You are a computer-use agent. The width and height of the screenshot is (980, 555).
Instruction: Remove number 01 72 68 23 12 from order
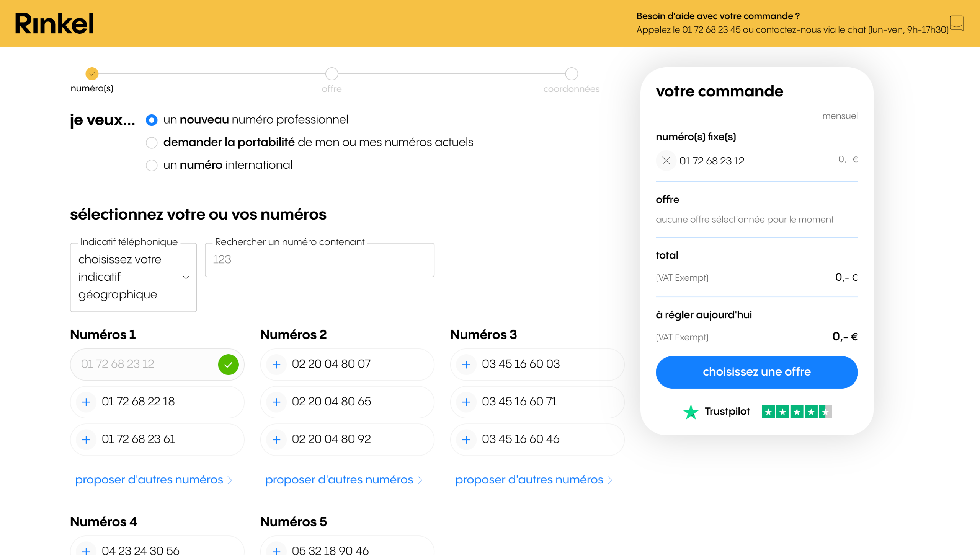[x=666, y=161]
